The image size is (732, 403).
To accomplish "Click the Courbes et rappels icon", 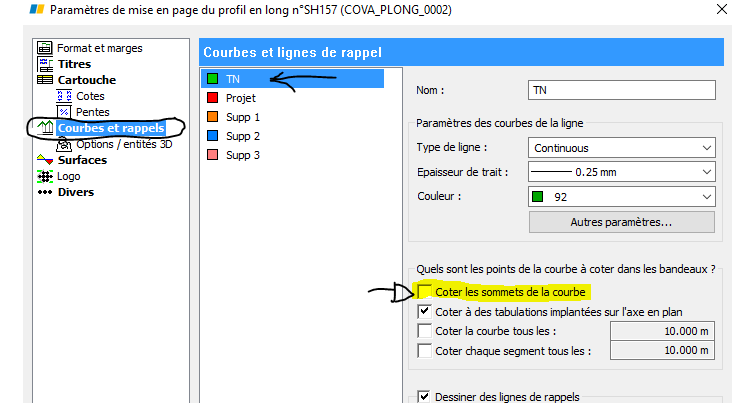I will pyautogui.click(x=45, y=128).
